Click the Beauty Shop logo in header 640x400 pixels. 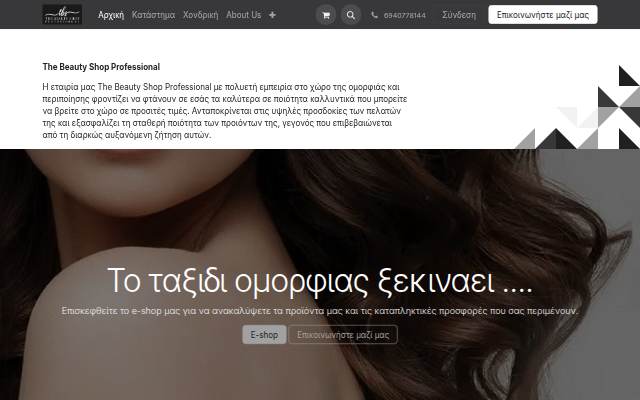(x=62, y=15)
